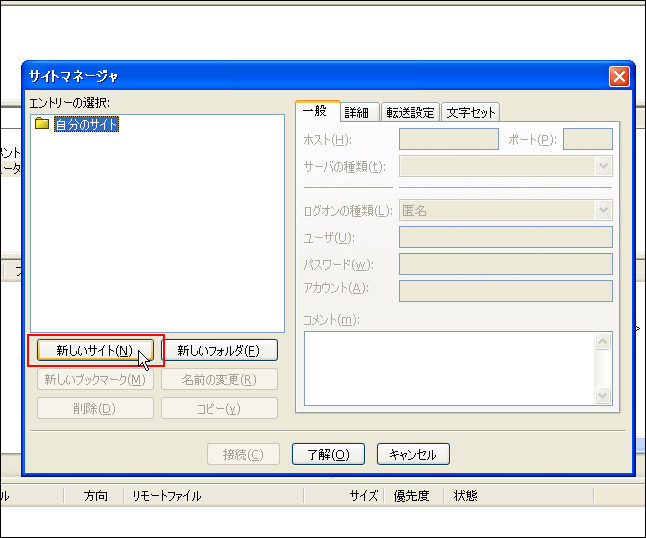Confirm with the 了解 button
This screenshot has width=646, height=538.
pyautogui.click(x=328, y=454)
